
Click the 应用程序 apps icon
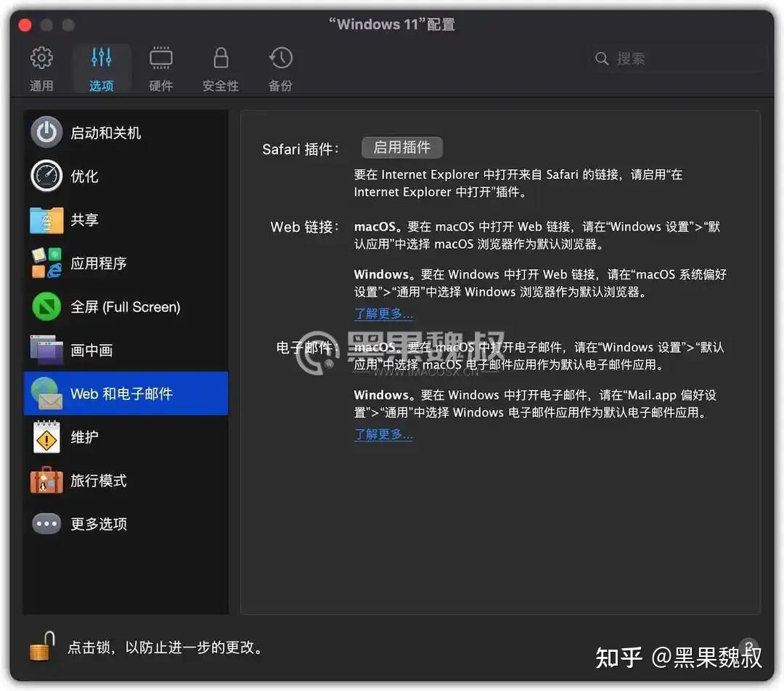coord(46,263)
